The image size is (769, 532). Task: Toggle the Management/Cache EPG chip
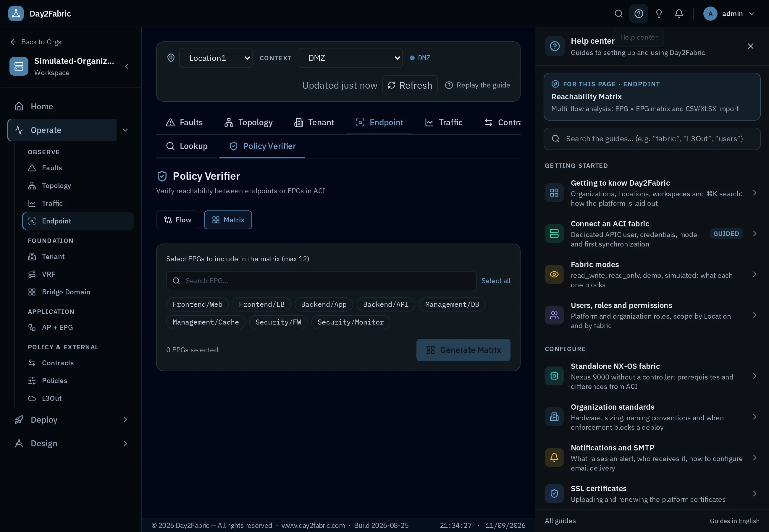[206, 322]
